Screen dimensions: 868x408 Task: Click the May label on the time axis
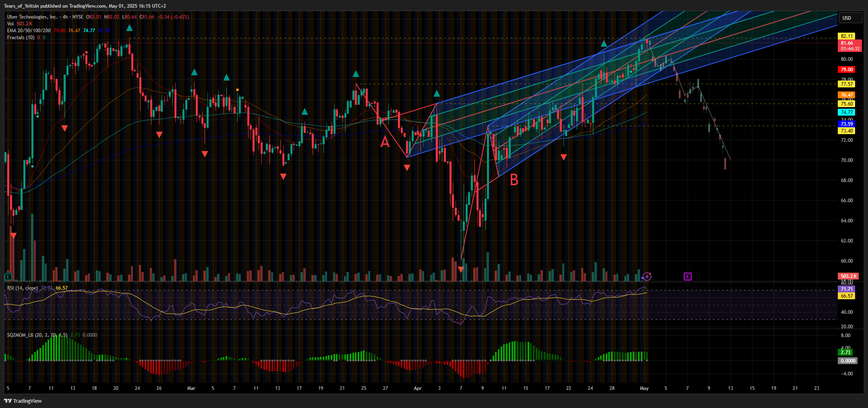(644, 388)
